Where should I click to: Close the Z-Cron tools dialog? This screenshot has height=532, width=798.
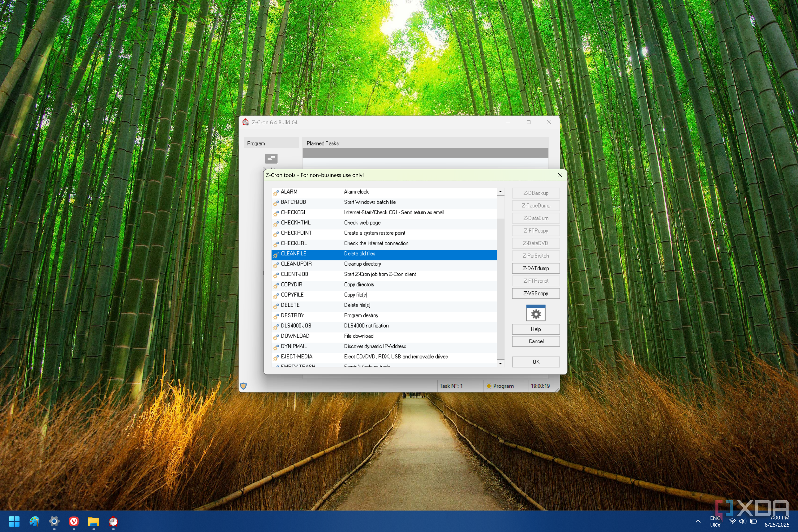(x=560, y=175)
